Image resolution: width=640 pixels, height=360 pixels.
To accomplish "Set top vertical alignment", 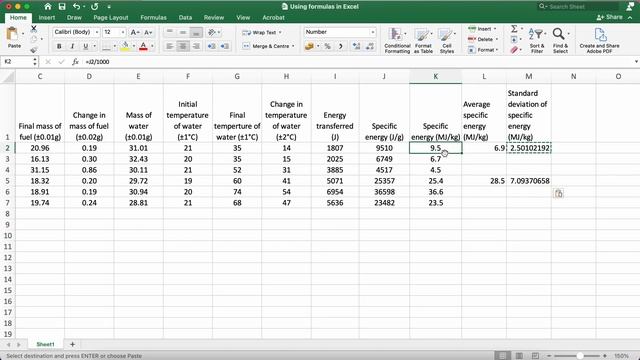I will click(x=169, y=32).
